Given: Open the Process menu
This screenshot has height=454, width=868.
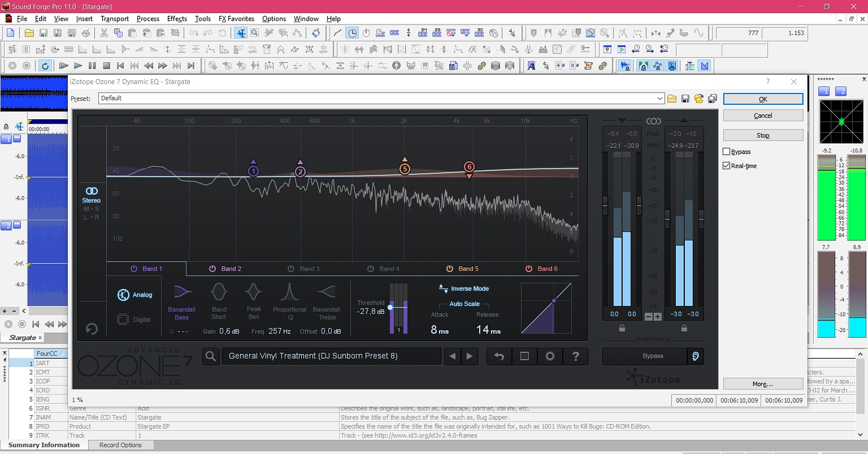Looking at the screenshot, I should click(148, 19).
